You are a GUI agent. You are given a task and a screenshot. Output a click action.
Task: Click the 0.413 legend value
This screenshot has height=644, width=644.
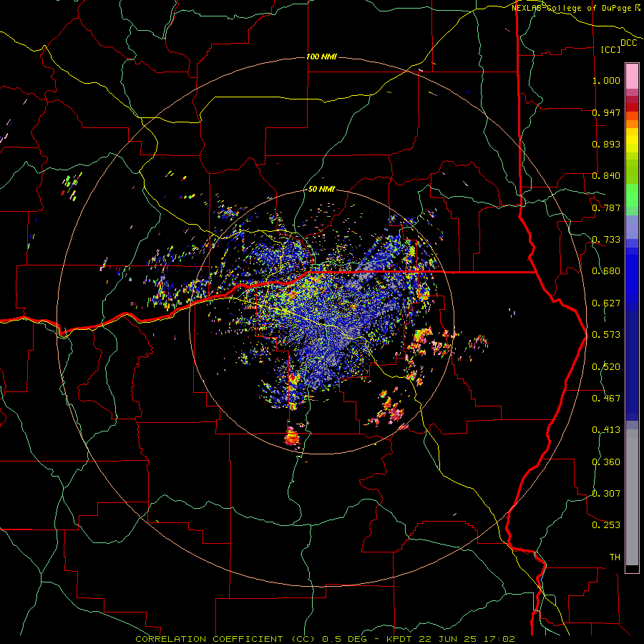click(606, 430)
